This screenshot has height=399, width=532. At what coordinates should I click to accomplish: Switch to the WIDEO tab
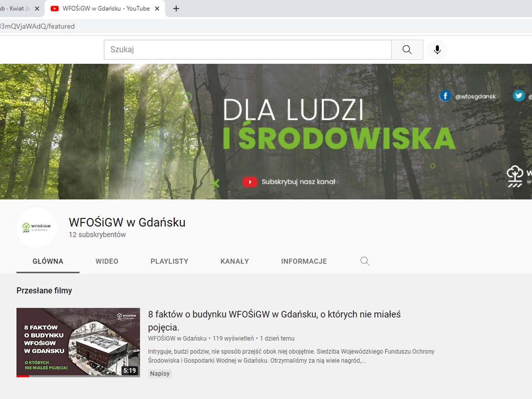point(106,261)
